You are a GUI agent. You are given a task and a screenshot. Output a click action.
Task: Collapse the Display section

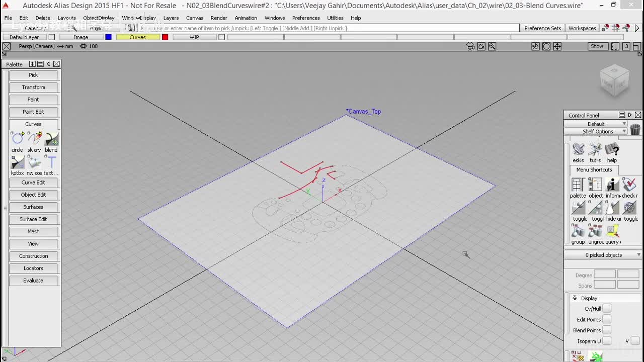tap(575, 298)
